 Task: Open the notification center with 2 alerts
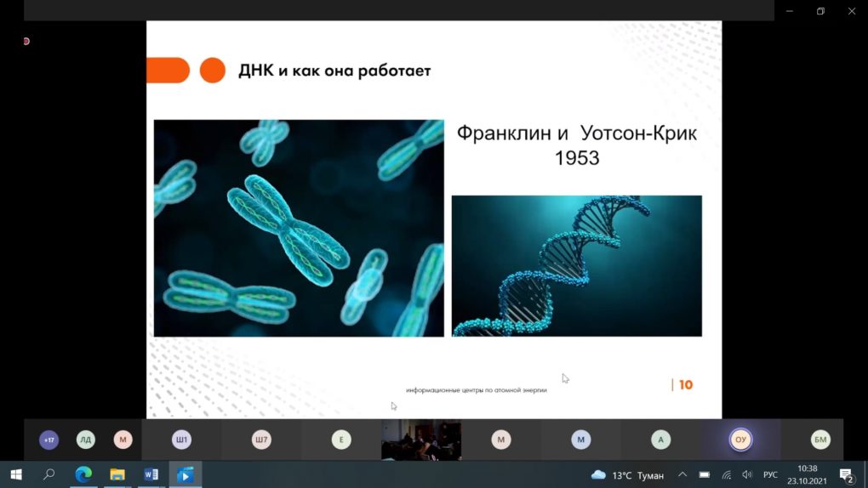click(x=847, y=474)
